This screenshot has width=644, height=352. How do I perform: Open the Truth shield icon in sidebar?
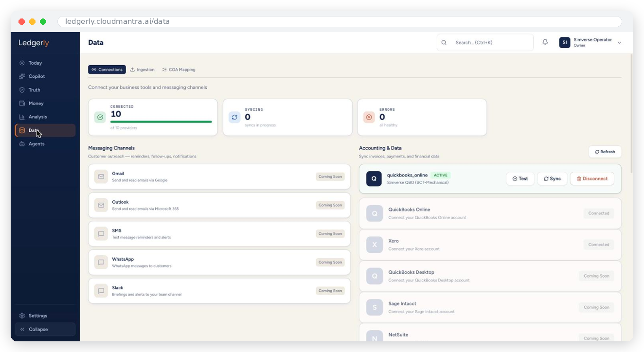pyautogui.click(x=22, y=90)
